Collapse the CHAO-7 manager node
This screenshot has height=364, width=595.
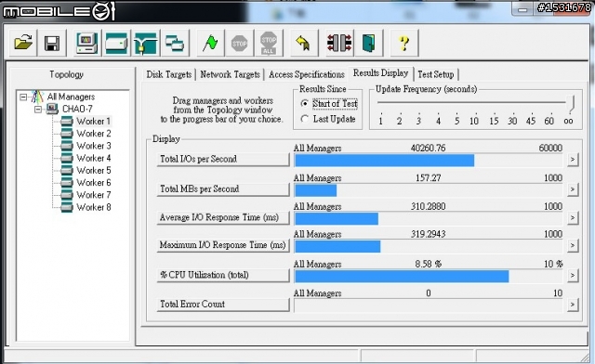tap(38, 110)
